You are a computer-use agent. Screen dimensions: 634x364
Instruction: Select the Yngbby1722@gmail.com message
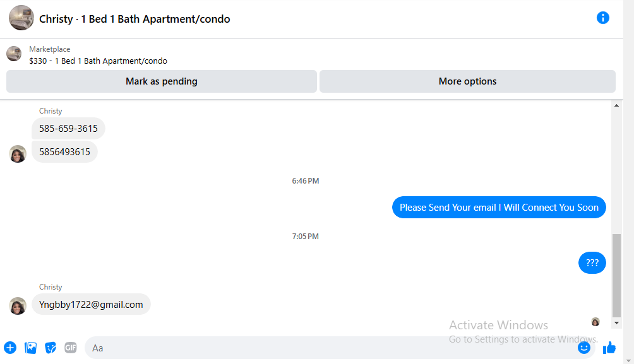(x=91, y=304)
